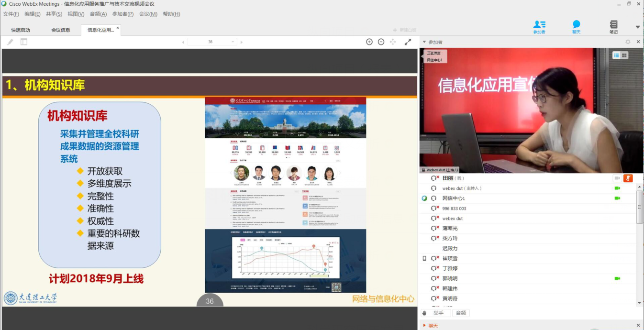Unmute my microphone with the orange mic button

[x=628, y=178]
